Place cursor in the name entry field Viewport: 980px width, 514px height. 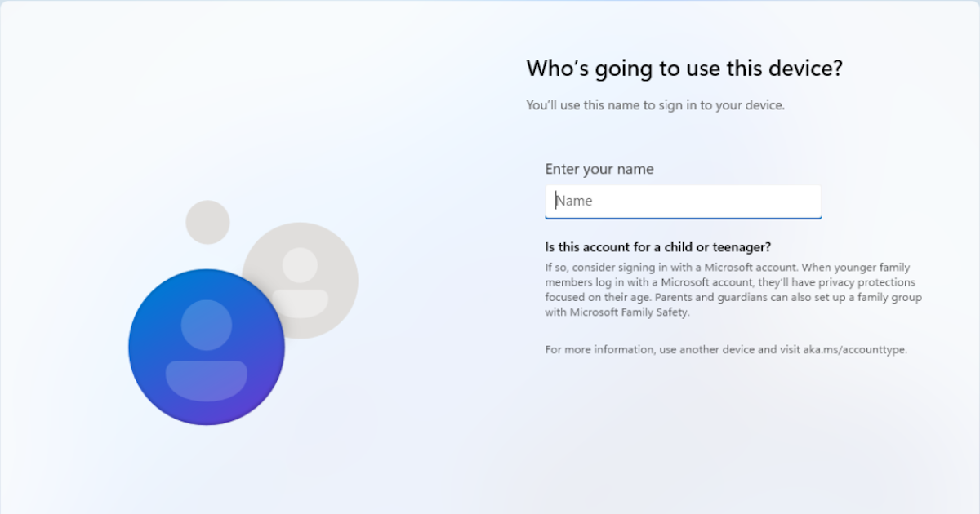click(x=683, y=201)
